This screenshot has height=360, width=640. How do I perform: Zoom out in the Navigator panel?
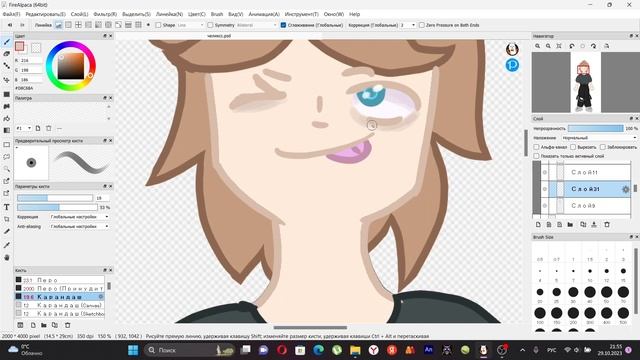coord(548,46)
